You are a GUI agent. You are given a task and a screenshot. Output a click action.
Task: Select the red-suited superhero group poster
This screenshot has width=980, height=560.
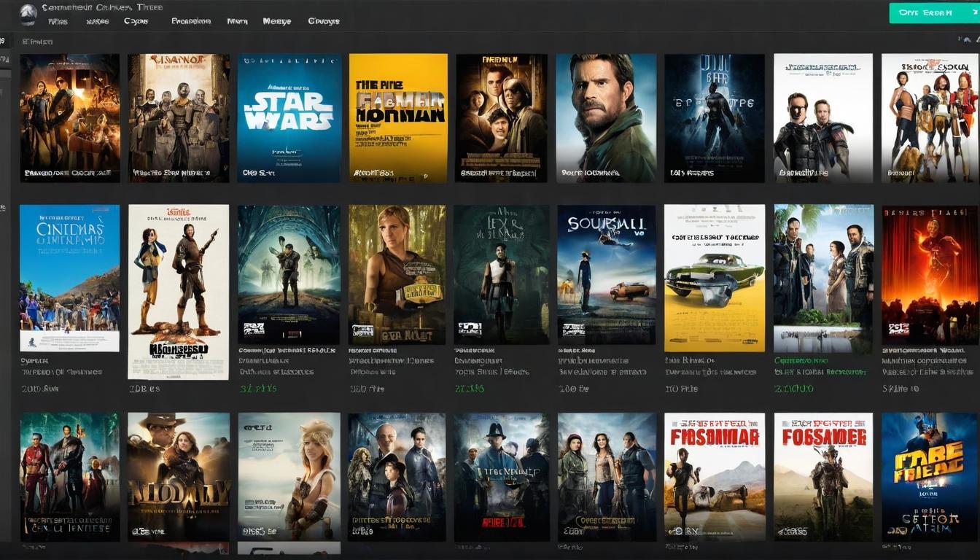click(69, 477)
